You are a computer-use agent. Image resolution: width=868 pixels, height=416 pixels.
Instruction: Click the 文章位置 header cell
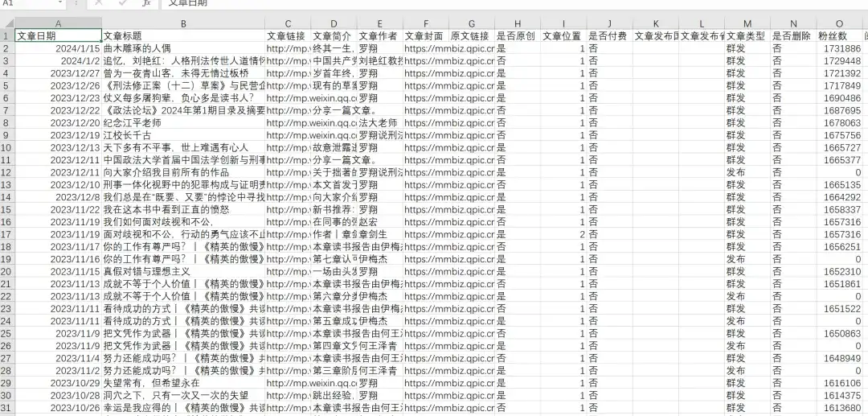tap(563, 36)
